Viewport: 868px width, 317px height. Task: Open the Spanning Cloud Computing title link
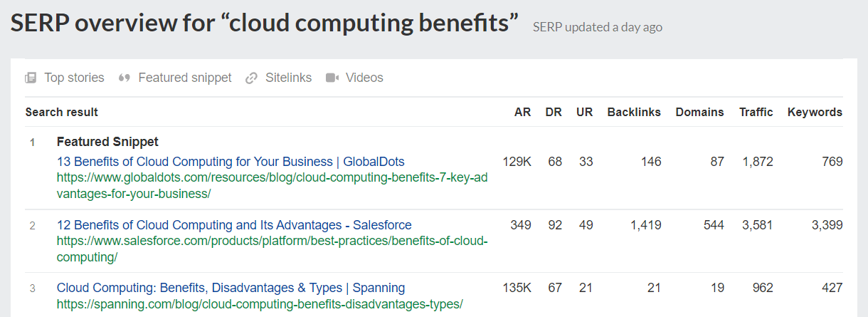point(231,288)
